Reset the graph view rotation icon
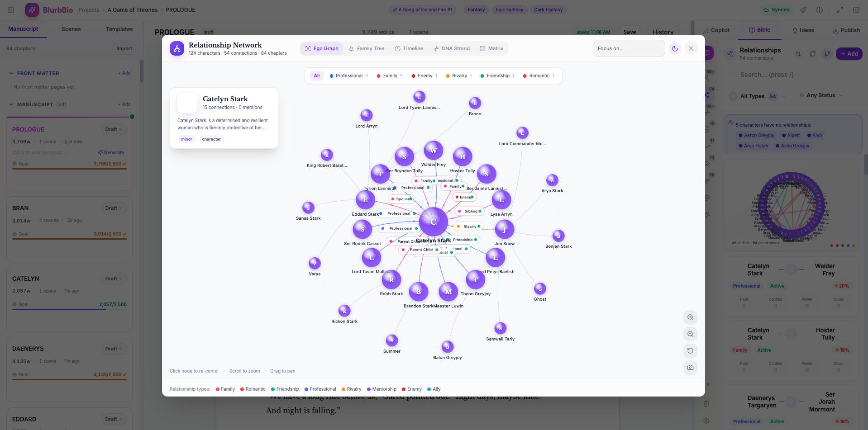This screenshot has width=868, height=430. coord(690,351)
